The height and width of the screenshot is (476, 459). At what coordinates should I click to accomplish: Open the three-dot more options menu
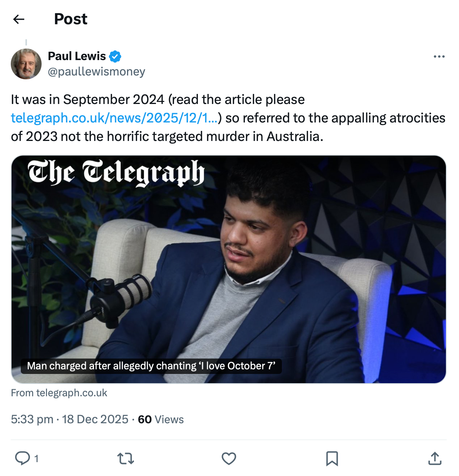[x=439, y=57]
